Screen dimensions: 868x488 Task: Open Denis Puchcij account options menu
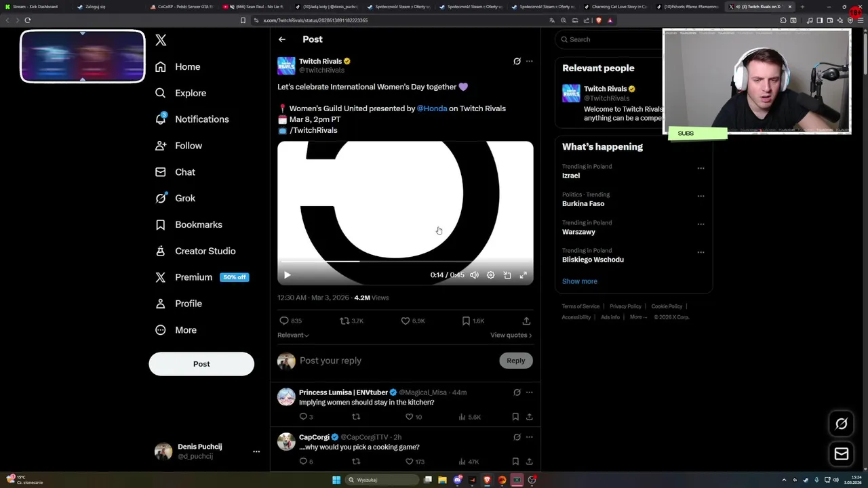[256, 451]
